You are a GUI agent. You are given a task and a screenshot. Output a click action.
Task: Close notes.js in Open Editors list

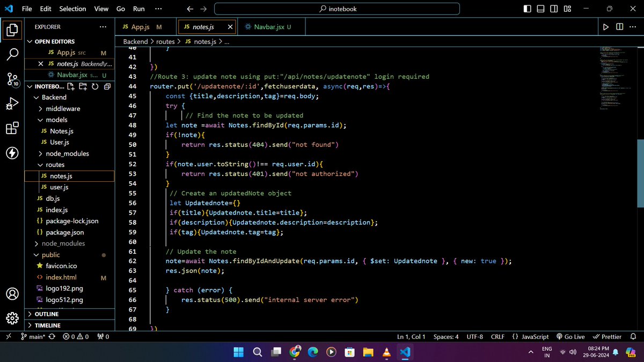[x=41, y=64]
